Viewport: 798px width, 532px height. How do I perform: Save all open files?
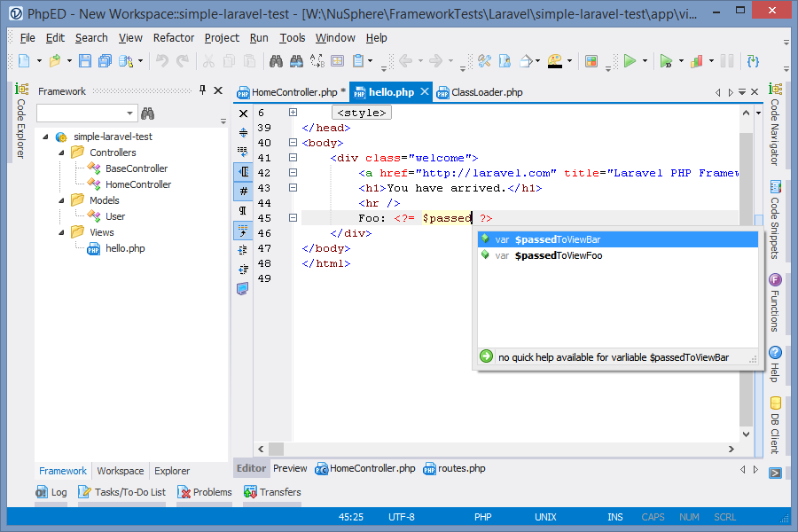coord(106,60)
